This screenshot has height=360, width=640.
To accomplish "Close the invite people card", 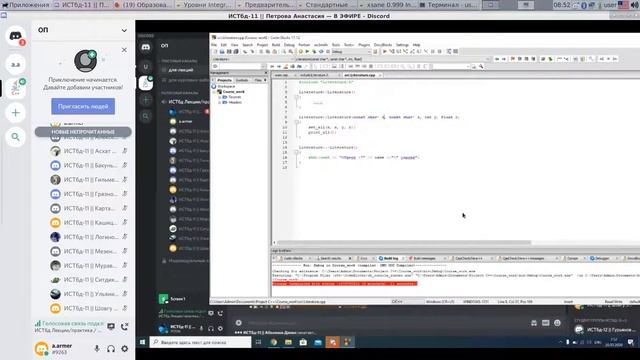I will coord(124,50).
